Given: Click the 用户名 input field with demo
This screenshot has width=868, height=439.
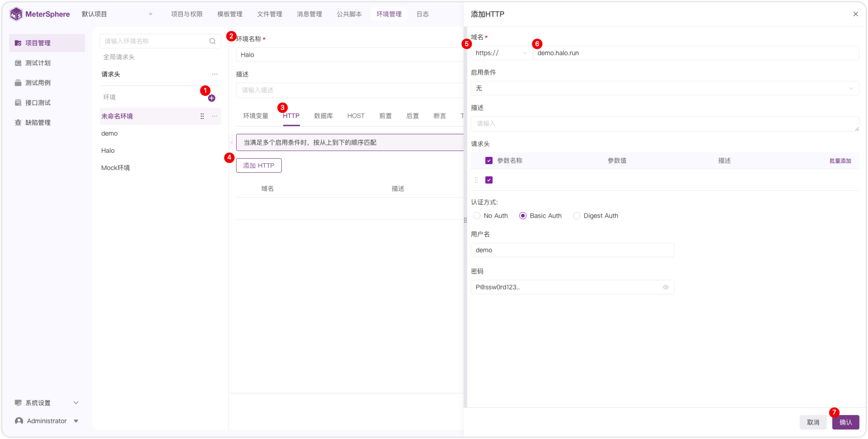Looking at the screenshot, I should pos(573,250).
